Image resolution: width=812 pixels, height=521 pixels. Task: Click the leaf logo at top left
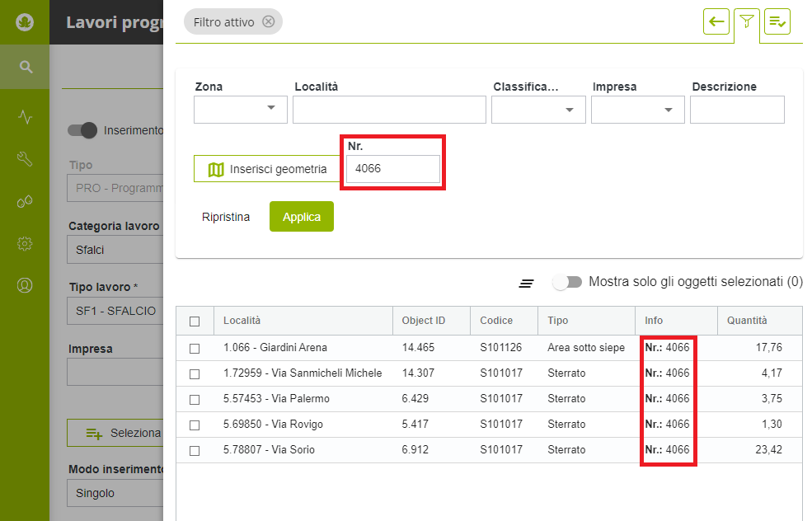click(x=25, y=22)
